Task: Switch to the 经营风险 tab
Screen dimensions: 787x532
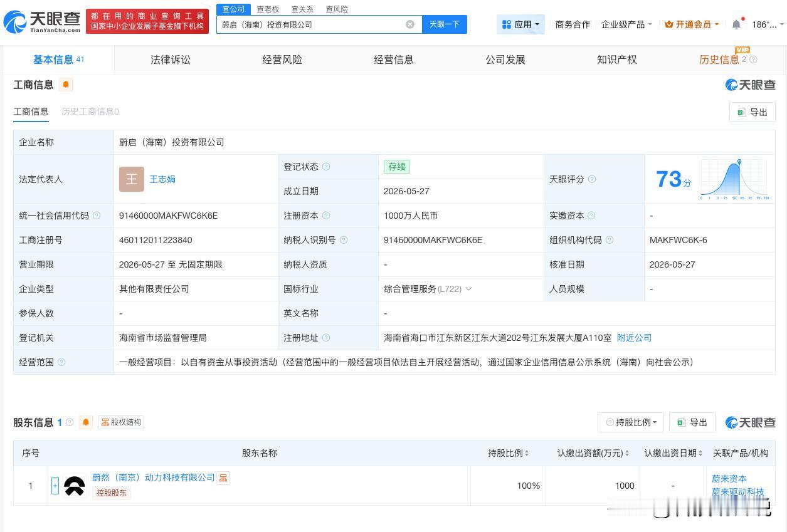Action: pos(282,60)
